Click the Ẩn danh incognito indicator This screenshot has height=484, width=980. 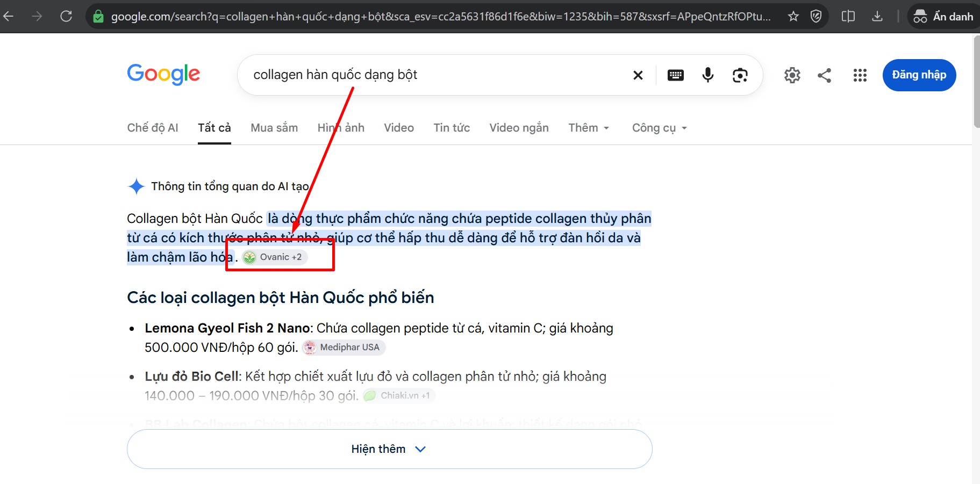[x=943, y=16]
